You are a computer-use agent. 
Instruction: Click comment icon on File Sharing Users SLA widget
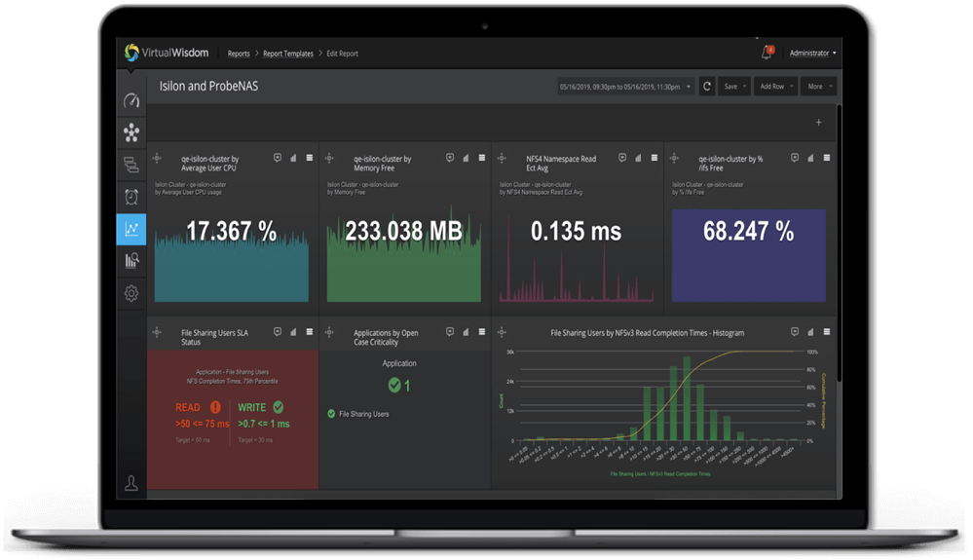click(x=278, y=332)
